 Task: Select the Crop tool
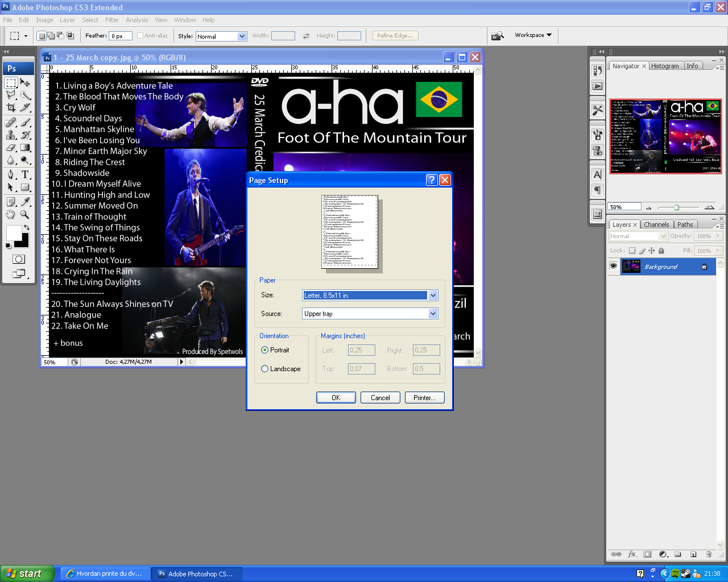click(x=11, y=107)
